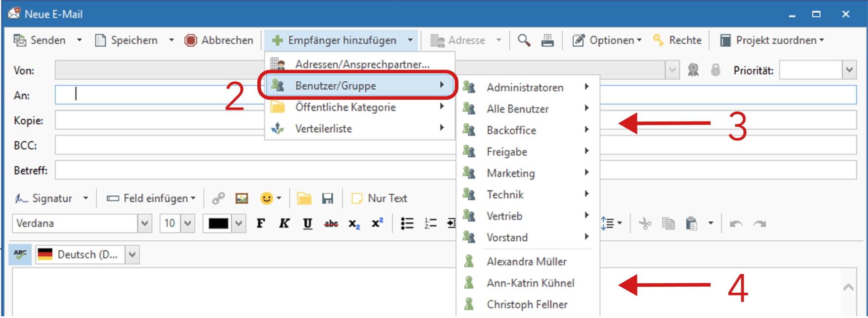Open the Projekt zuordnen dropdown
Viewport: 868px width, 318px height.
pyautogui.click(x=772, y=40)
